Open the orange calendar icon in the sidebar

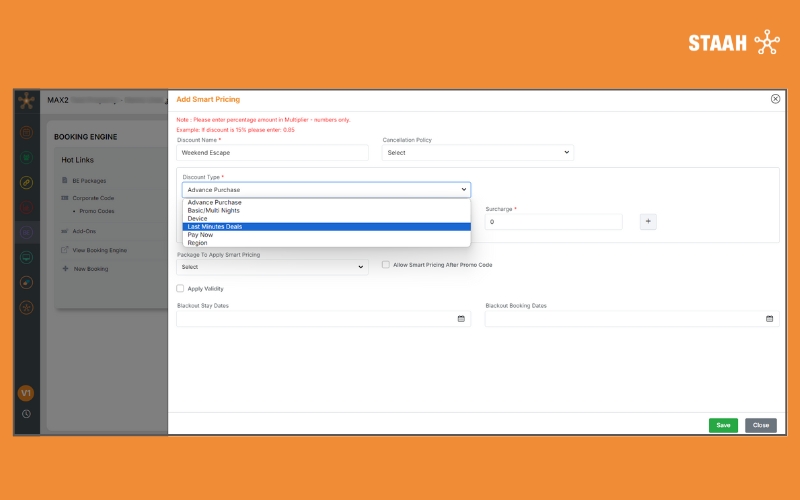point(27,133)
